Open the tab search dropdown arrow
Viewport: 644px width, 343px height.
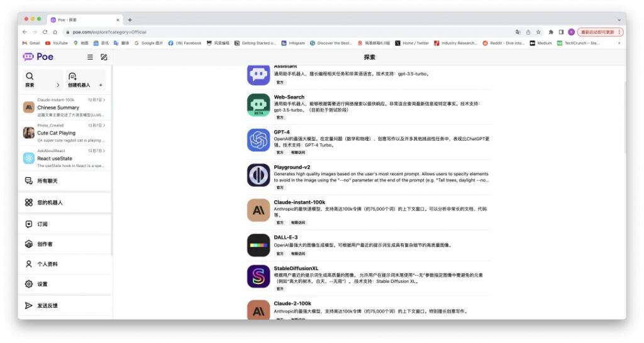(x=619, y=19)
